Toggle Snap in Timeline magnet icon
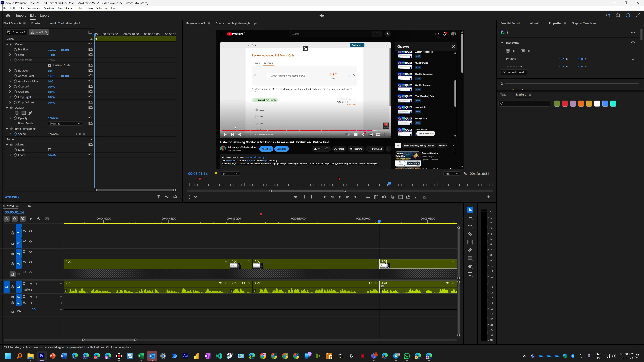This screenshot has width=644, height=362. click(14, 219)
